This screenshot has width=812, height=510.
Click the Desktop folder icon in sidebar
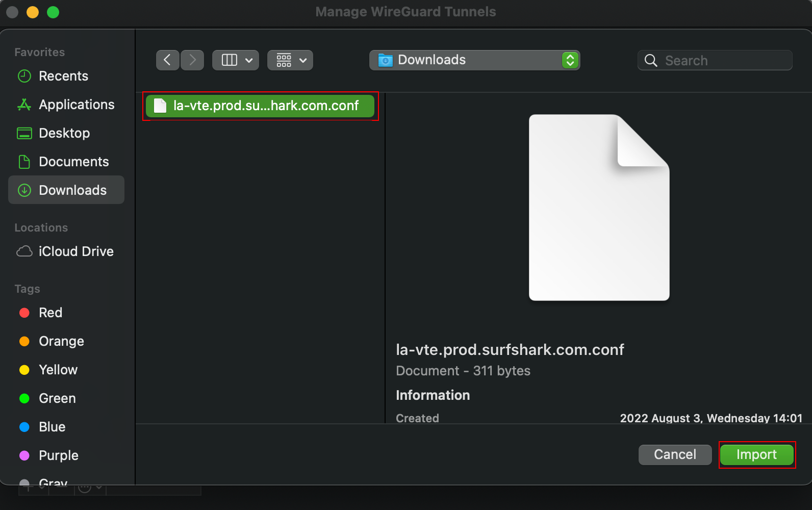coord(24,133)
